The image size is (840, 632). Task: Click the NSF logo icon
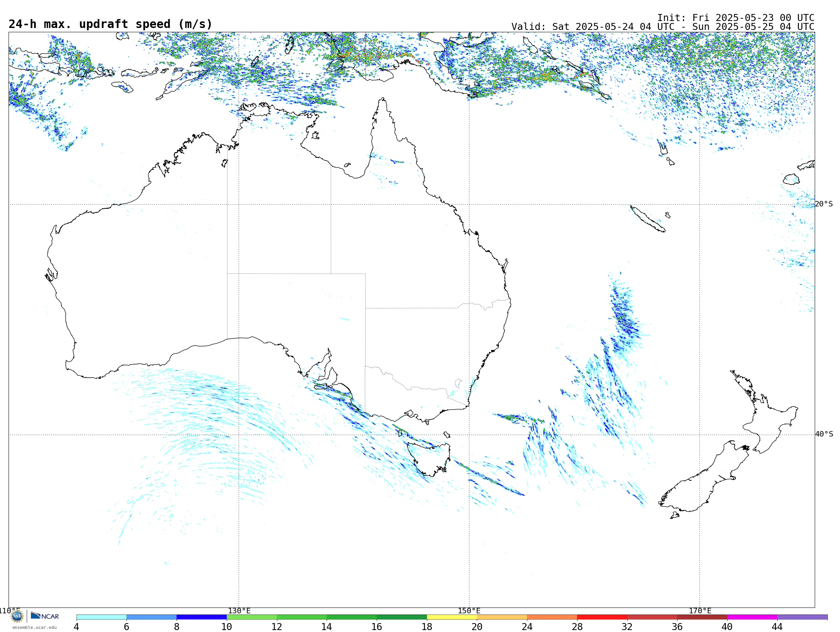17,616
